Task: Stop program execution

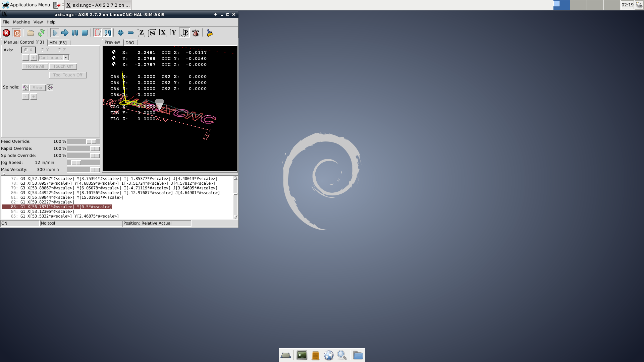Action: pos(85,33)
